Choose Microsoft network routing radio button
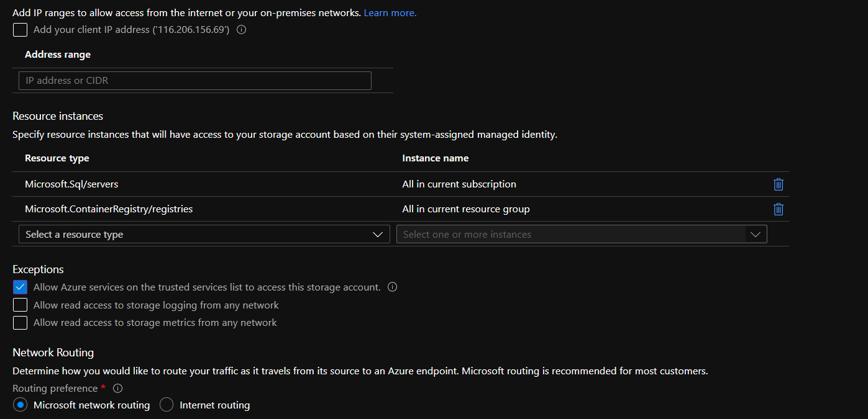The width and height of the screenshot is (868, 419). pos(21,405)
